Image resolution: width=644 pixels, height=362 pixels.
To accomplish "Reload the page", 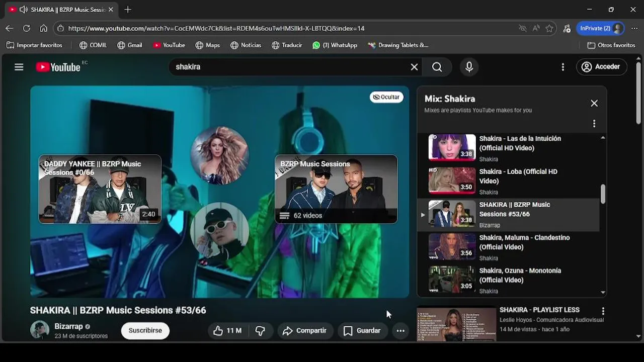I will click(26, 28).
